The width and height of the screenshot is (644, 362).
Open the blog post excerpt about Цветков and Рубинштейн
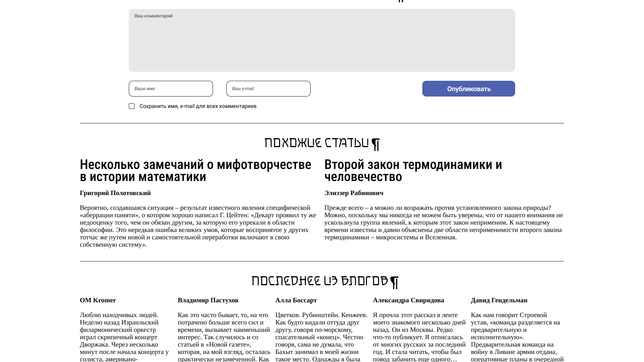click(x=319, y=335)
